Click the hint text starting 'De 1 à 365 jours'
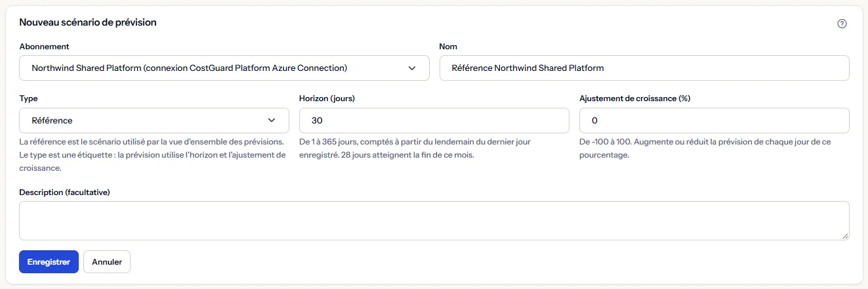This screenshot has width=868, height=289. point(415,148)
